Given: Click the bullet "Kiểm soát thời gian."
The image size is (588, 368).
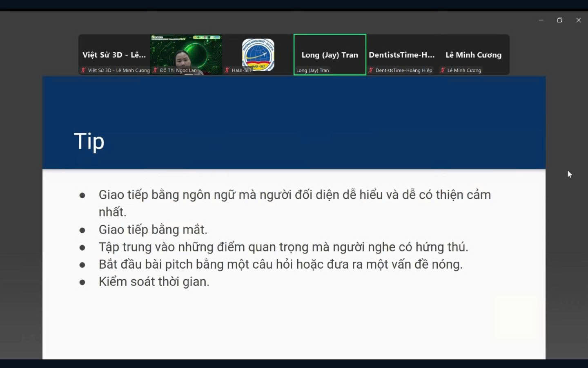Looking at the screenshot, I should click(154, 282).
